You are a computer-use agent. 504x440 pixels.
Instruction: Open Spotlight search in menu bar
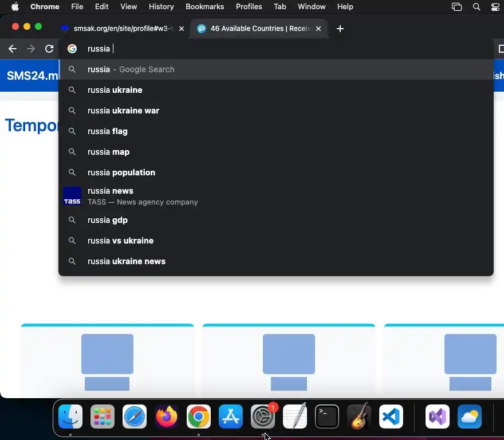click(477, 7)
